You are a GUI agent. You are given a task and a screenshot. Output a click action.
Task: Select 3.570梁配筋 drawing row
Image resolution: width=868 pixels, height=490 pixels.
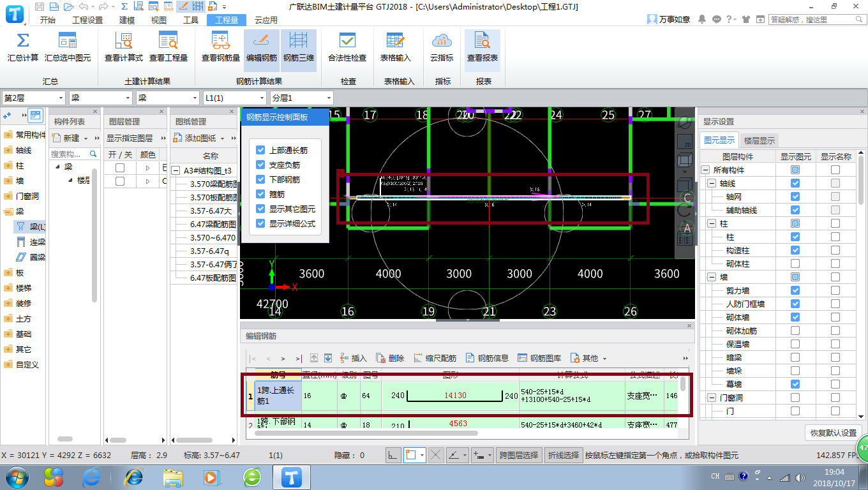pos(214,184)
